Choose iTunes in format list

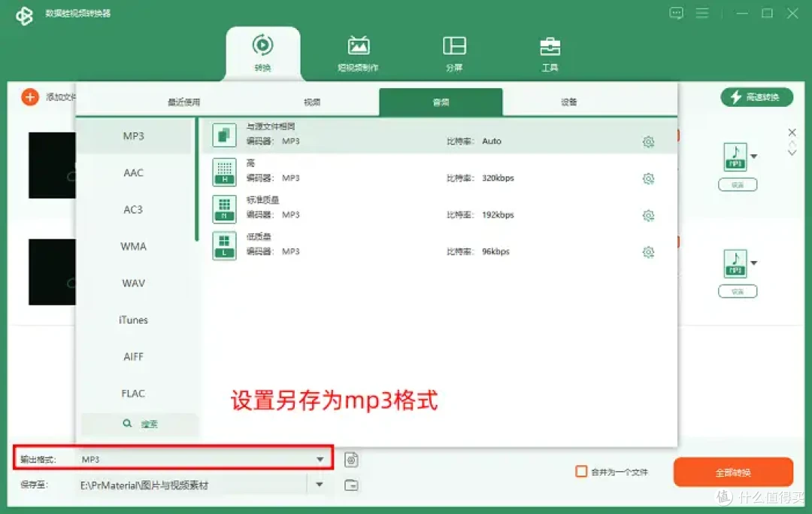click(134, 320)
